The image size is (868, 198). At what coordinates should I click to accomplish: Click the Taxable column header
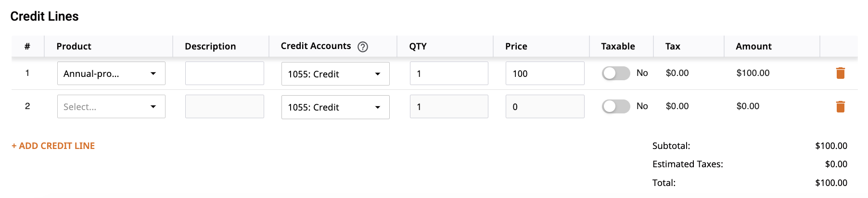618,46
